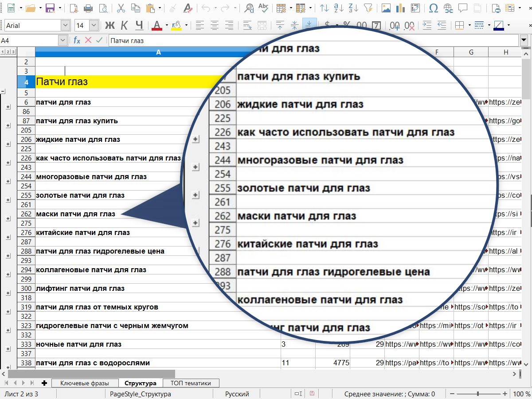This screenshot has width=532, height=399.
Task: Open a file with the folder icon
Action: tap(31, 8)
